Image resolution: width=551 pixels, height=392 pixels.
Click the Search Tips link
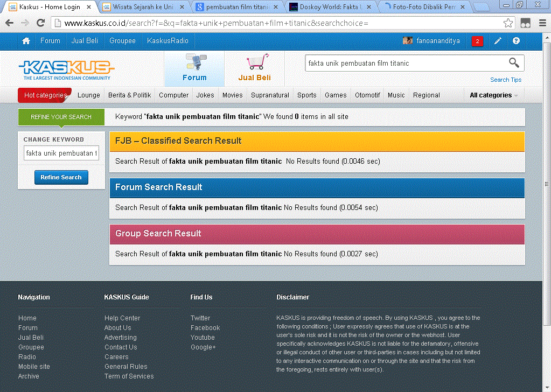[506, 80]
